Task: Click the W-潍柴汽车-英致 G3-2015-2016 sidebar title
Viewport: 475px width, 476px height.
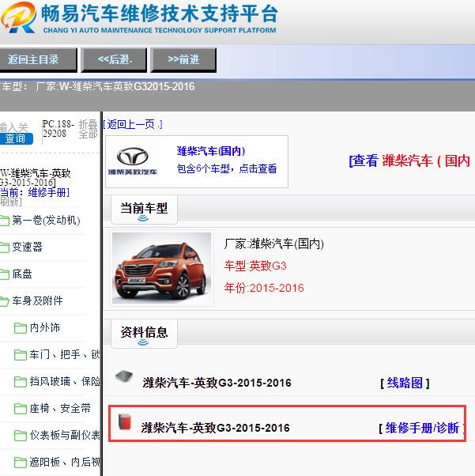Action: (36, 178)
